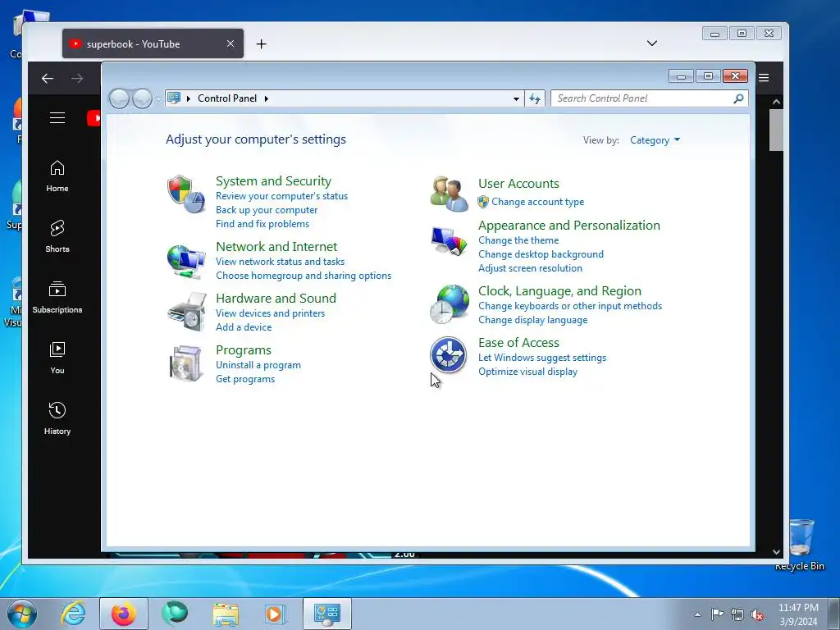Open the Ease of Access icon
This screenshot has width=840, height=630.
[x=448, y=354]
